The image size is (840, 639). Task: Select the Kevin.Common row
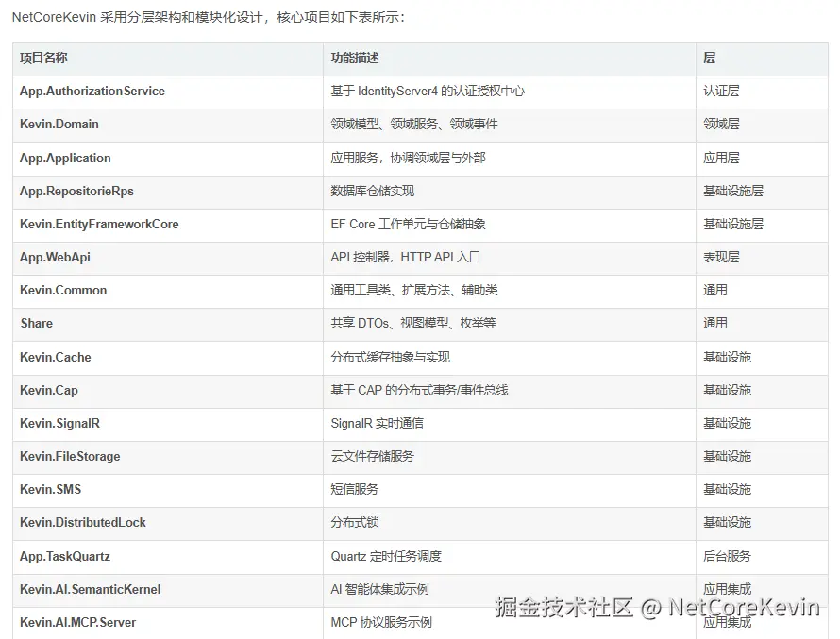[63, 290]
